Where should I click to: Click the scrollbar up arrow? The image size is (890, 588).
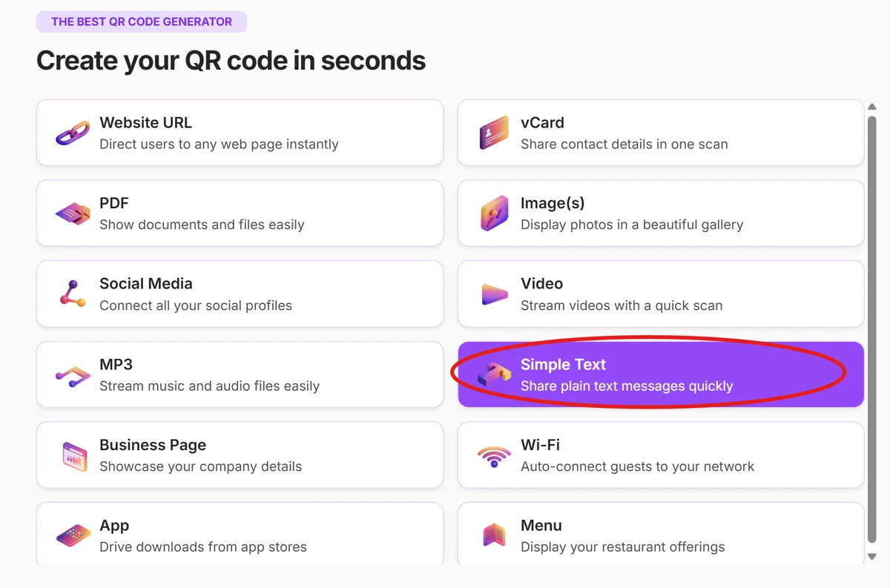tap(872, 106)
